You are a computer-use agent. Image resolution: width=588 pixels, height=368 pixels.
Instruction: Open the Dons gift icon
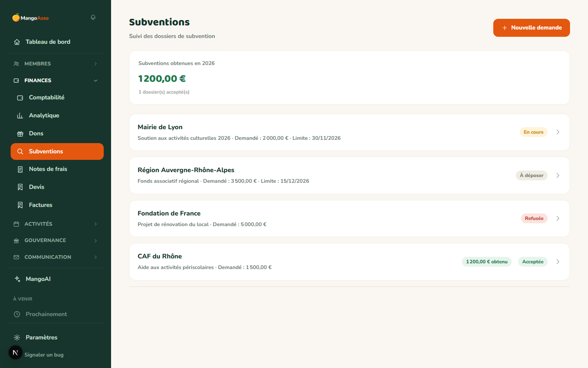coord(20,134)
